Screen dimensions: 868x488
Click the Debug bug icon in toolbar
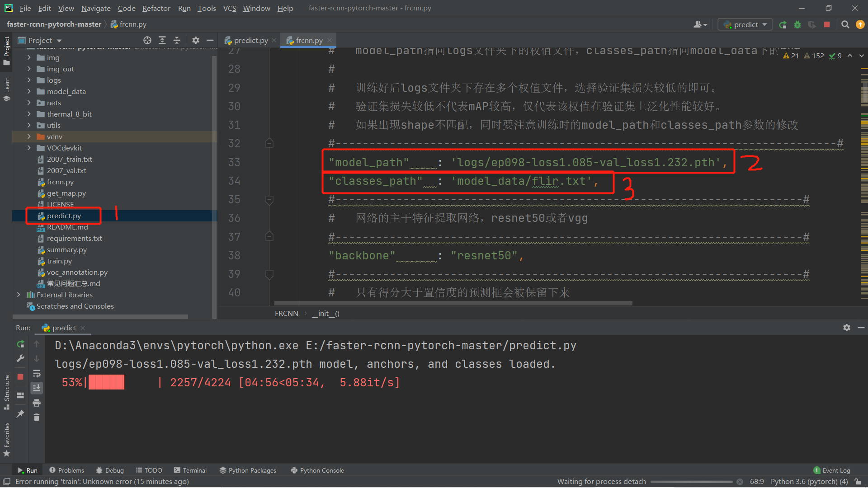(797, 24)
